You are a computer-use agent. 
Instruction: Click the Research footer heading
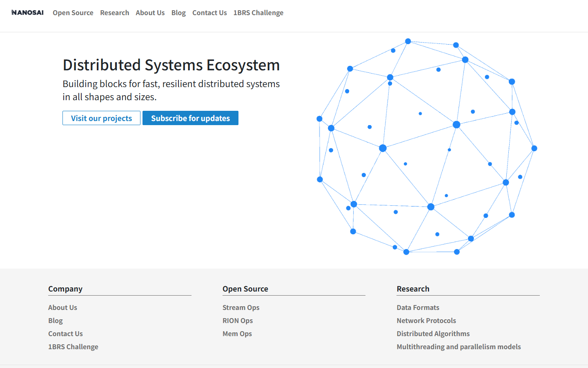click(x=413, y=289)
